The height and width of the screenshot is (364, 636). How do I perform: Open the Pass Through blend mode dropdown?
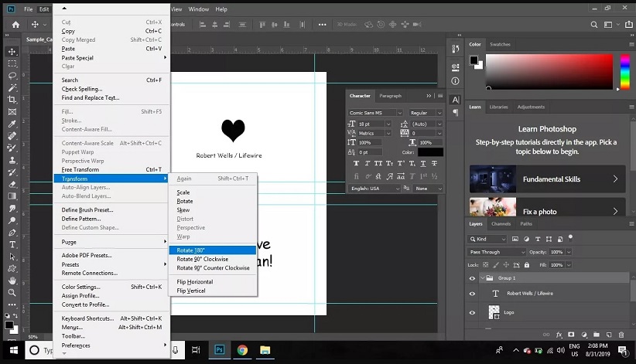[497, 252]
